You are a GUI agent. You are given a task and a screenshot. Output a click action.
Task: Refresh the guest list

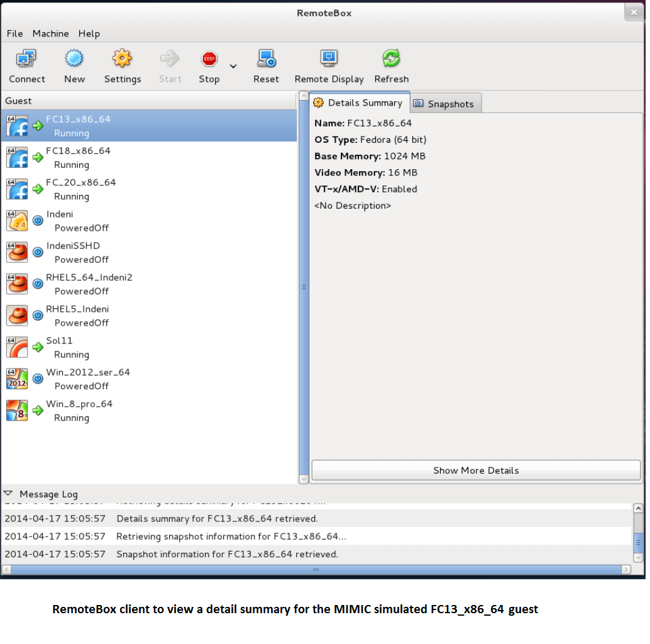click(391, 60)
